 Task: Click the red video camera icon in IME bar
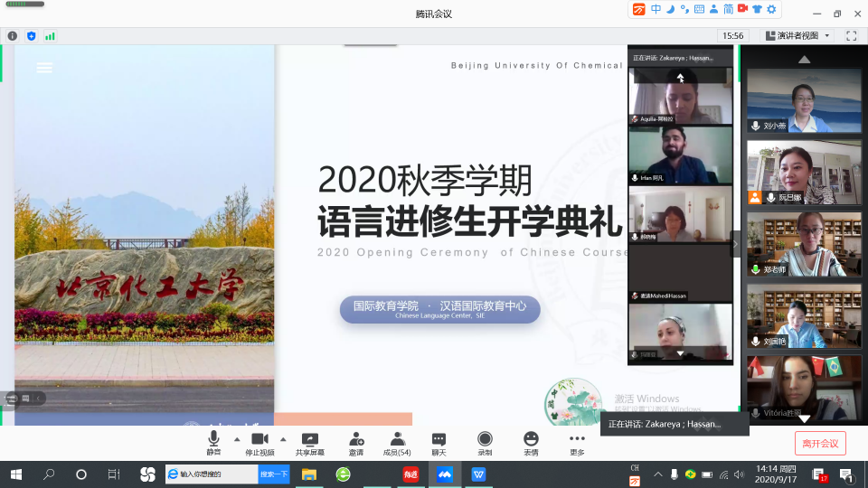[x=743, y=9]
